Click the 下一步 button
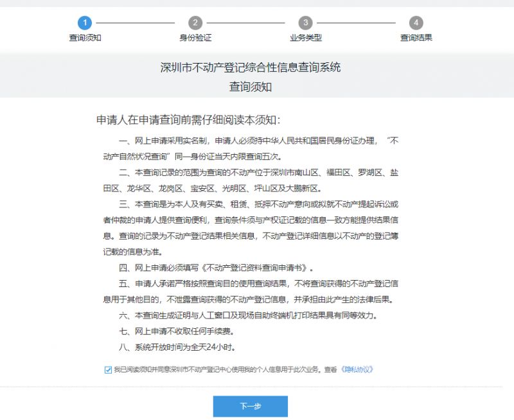 [251, 407]
